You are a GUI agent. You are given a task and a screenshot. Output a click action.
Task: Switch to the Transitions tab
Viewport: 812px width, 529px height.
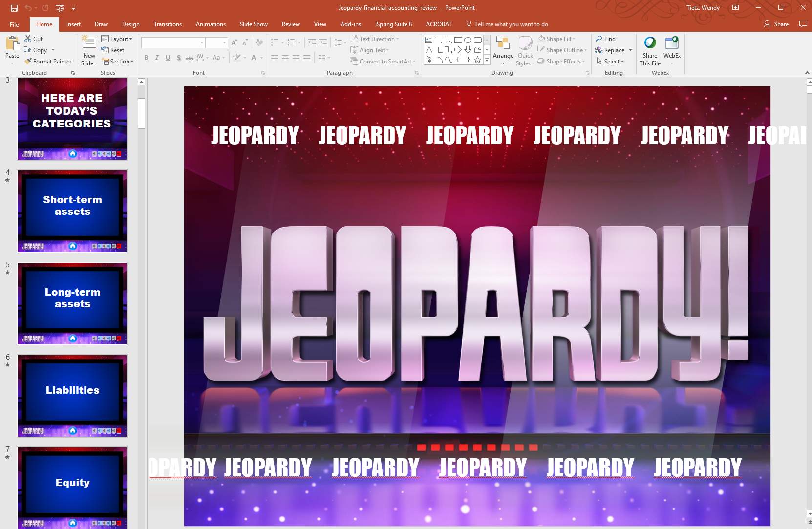coord(168,24)
